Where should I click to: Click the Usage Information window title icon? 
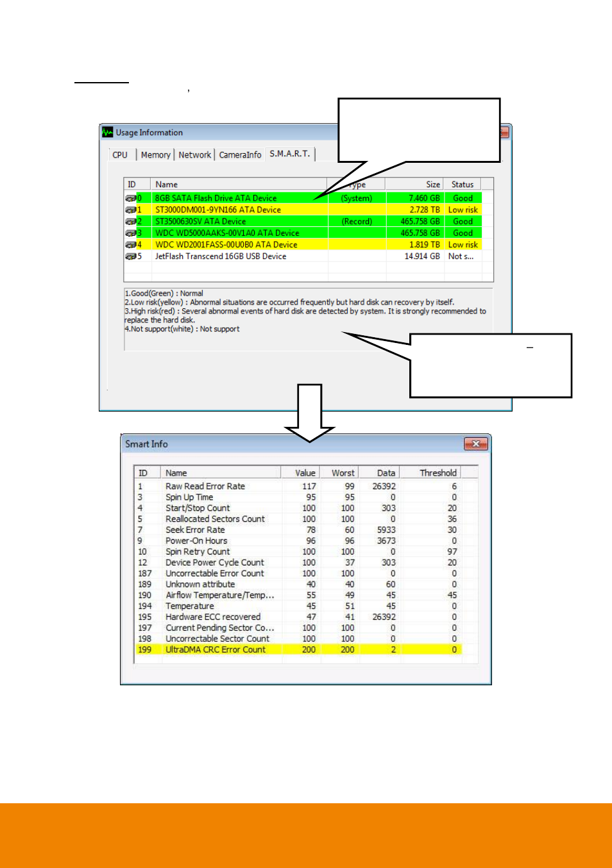point(108,132)
